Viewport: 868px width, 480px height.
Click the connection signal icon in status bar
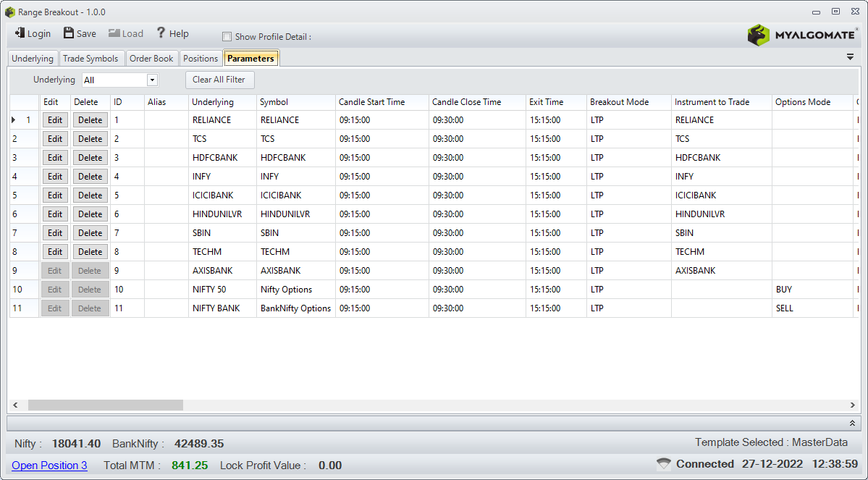pyautogui.click(x=663, y=464)
